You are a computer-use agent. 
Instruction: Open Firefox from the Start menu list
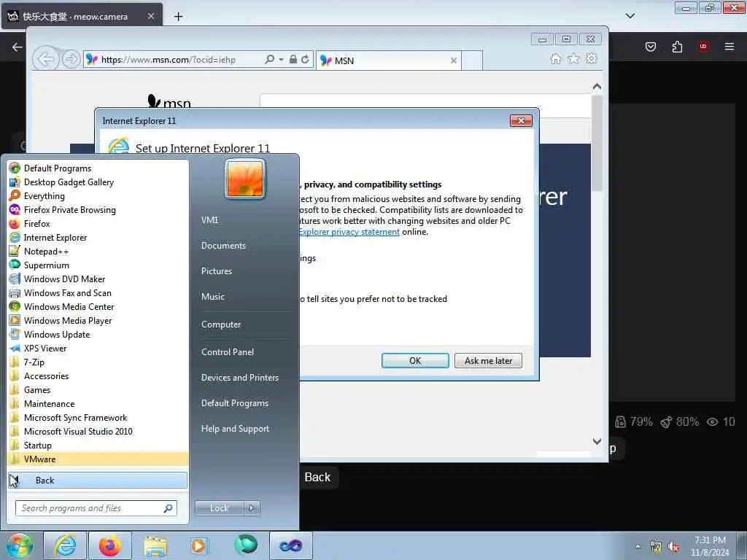(x=36, y=223)
